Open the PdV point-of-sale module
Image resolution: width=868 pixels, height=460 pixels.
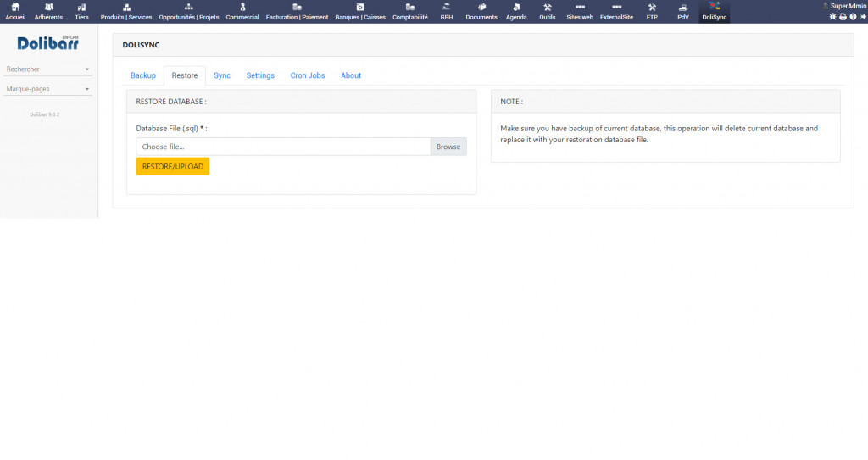coord(683,11)
